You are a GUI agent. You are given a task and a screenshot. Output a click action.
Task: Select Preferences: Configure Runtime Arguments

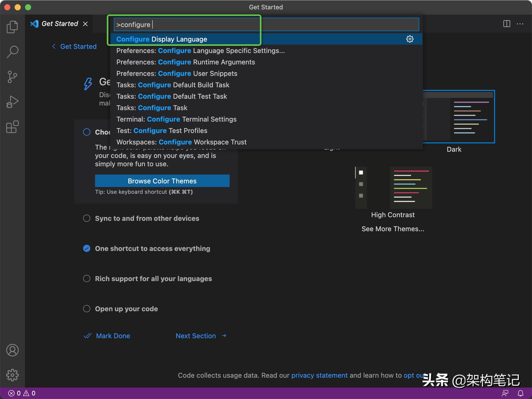click(266, 62)
